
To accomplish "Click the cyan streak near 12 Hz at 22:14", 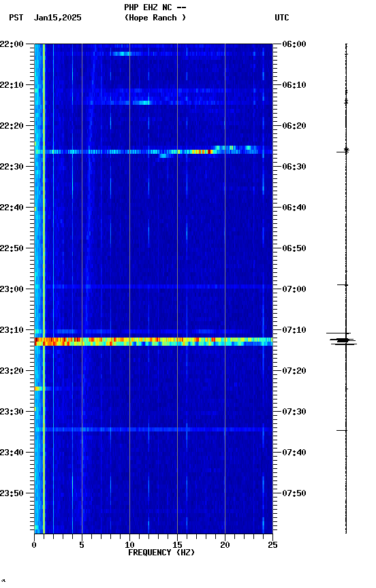I will [141, 102].
